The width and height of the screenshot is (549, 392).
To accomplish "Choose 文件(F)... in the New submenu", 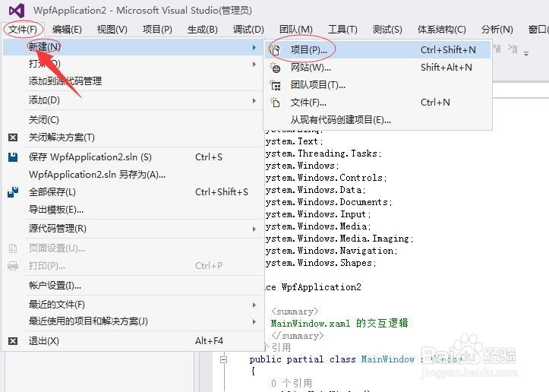I will pos(377,103).
